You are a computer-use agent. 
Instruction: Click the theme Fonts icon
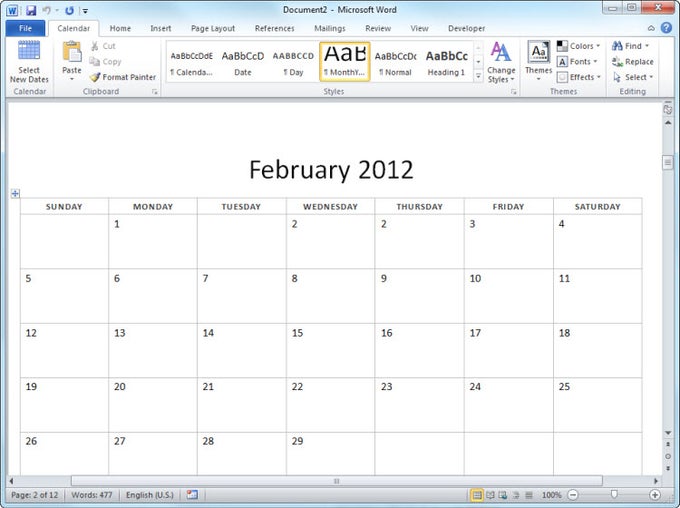coord(562,62)
